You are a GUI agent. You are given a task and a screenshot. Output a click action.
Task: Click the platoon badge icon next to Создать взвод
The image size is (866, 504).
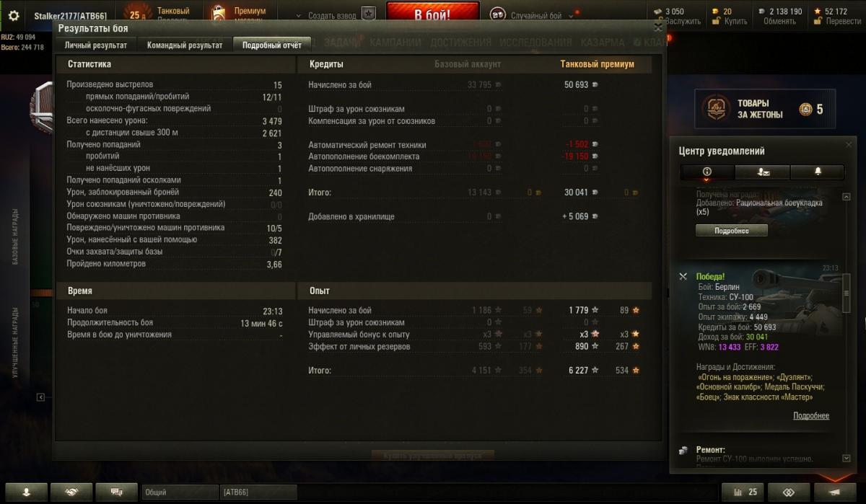click(369, 13)
